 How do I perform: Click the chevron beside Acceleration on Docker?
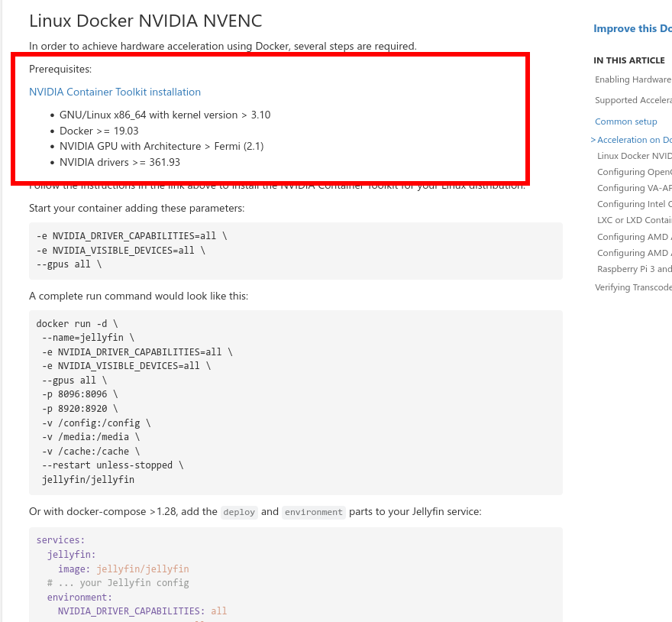pyautogui.click(x=593, y=140)
